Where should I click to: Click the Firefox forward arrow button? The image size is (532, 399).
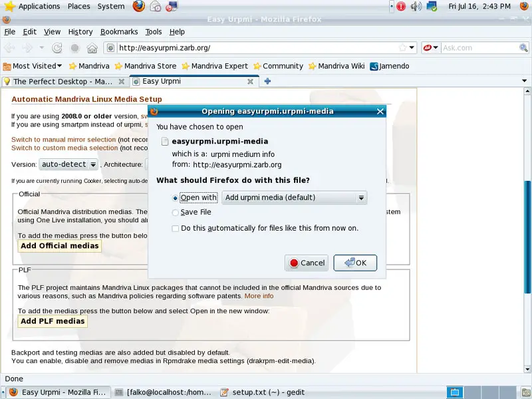click(x=27, y=48)
